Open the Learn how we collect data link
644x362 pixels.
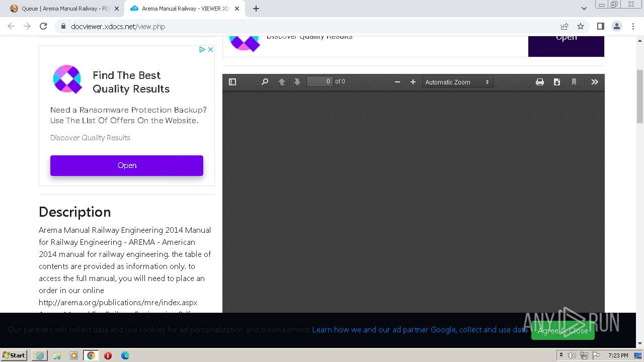pyautogui.click(x=420, y=330)
